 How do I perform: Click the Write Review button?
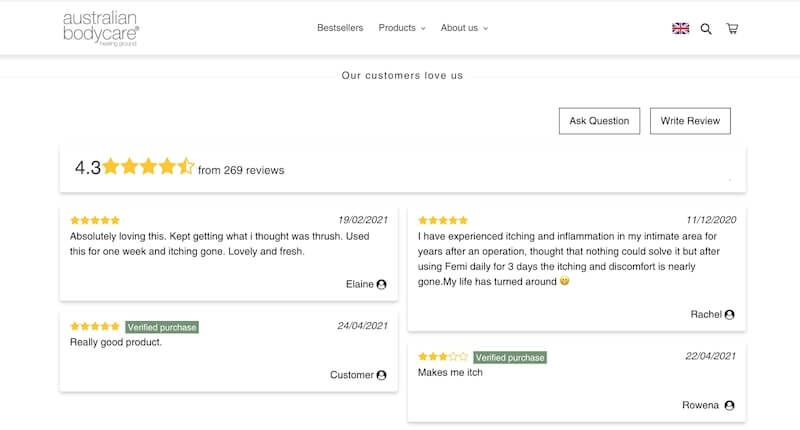(690, 121)
